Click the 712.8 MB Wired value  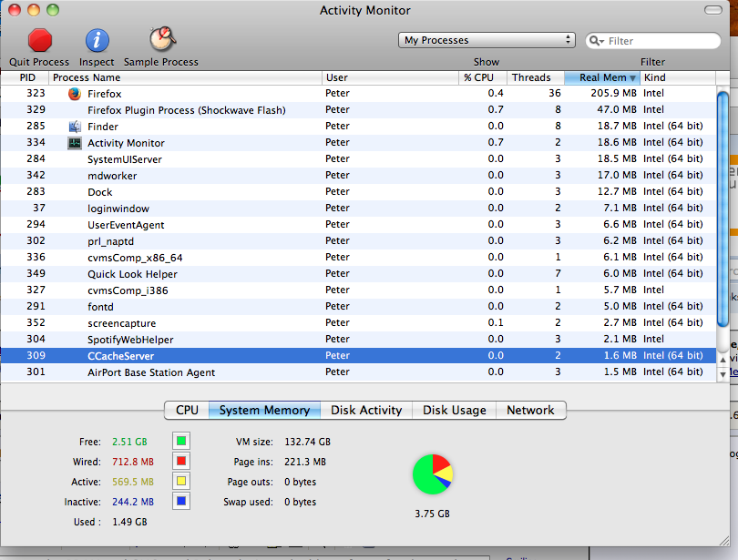pos(133,462)
